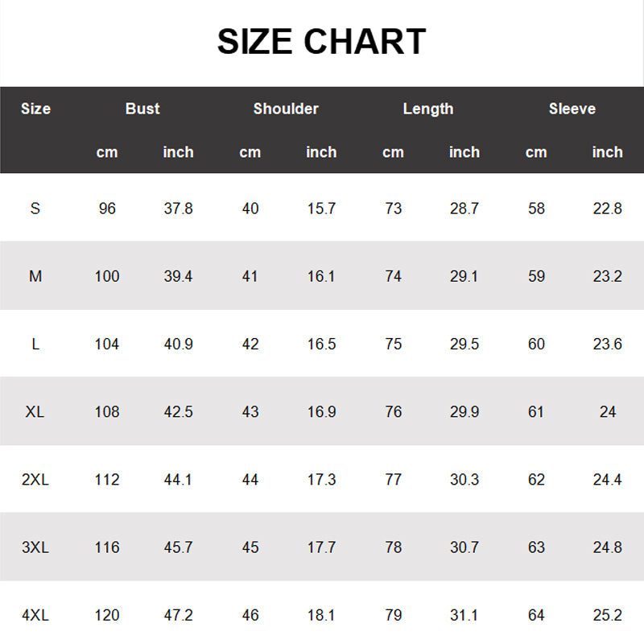
Task: Click the 25.2 inch sleeve value
Action: click(607, 615)
